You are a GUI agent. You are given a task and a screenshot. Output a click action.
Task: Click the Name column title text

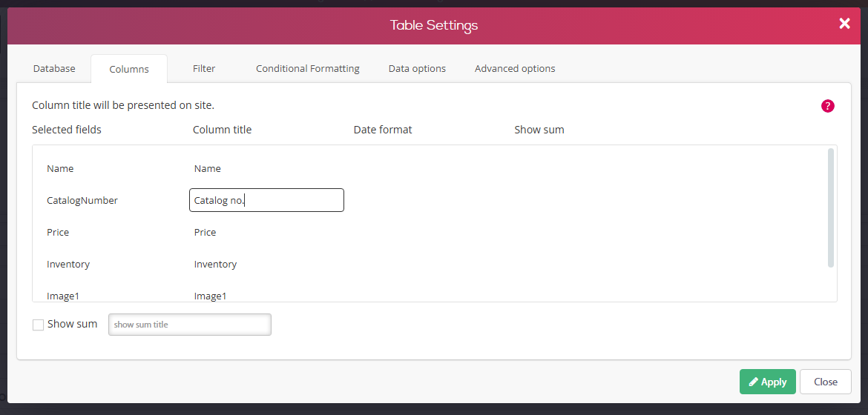tap(208, 169)
